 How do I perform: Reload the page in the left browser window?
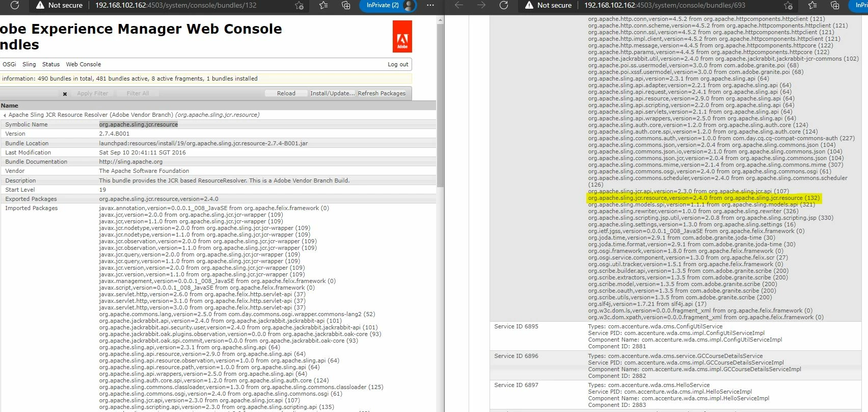[x=15, y=5]
